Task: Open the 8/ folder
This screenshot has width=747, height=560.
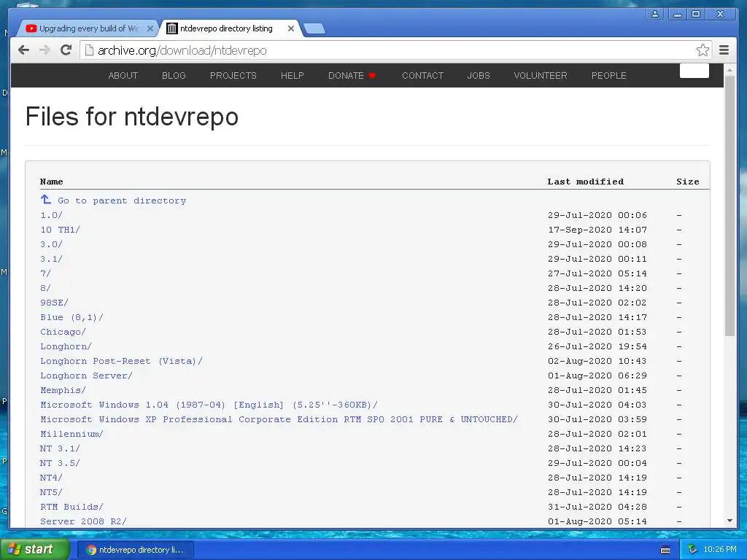Action: coord(46,288)
